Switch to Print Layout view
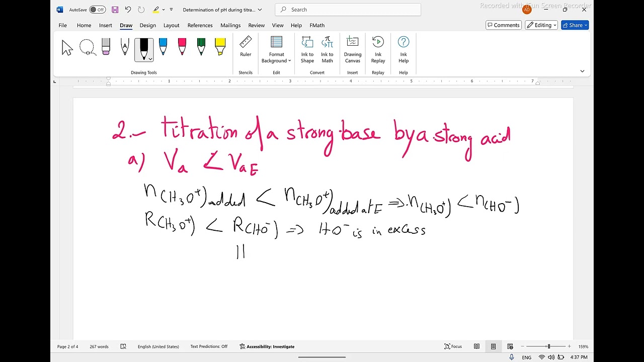Screen dimensions: 644x362 493,346
